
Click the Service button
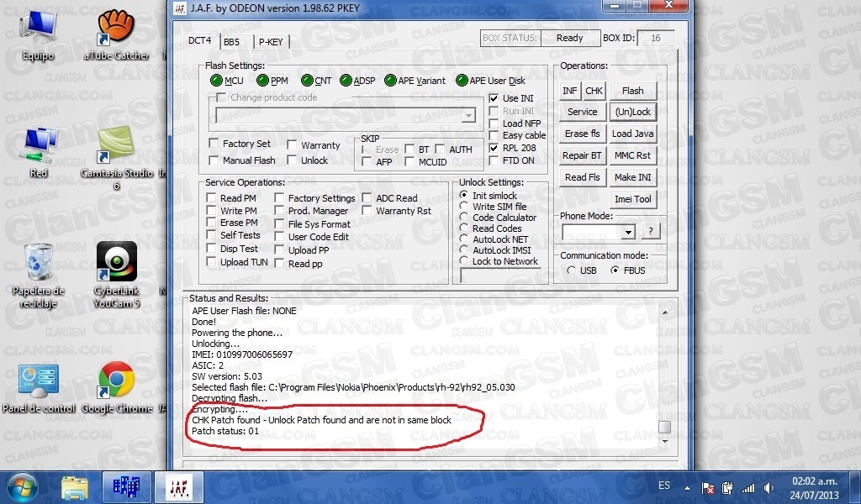pos(583,112)
